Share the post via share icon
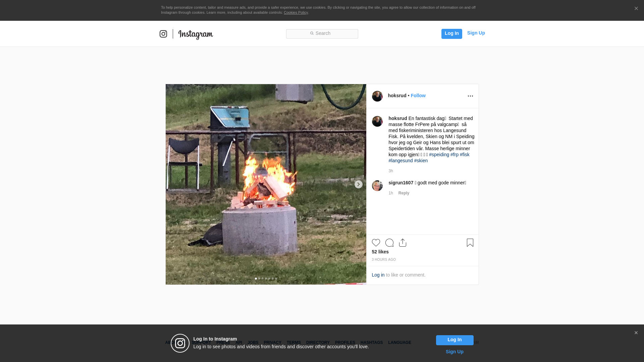 point(403,243)
